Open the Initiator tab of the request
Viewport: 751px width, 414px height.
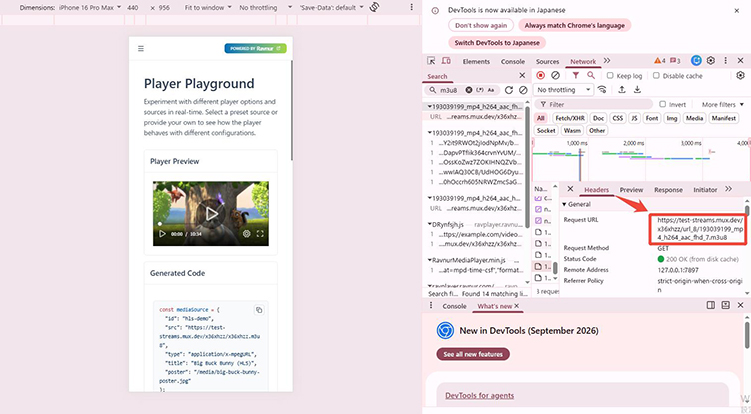pos(705,190)
